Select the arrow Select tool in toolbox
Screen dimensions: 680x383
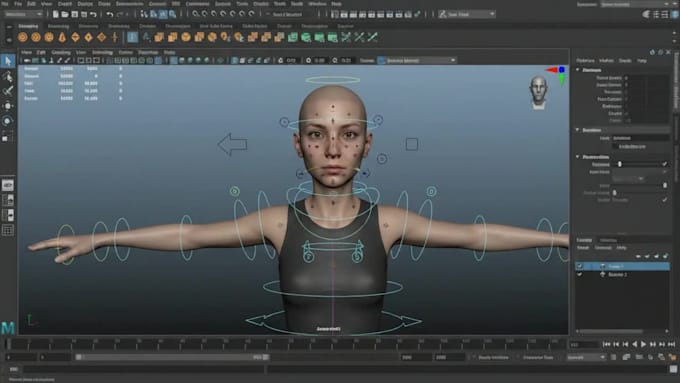click(x=8, y=61)
